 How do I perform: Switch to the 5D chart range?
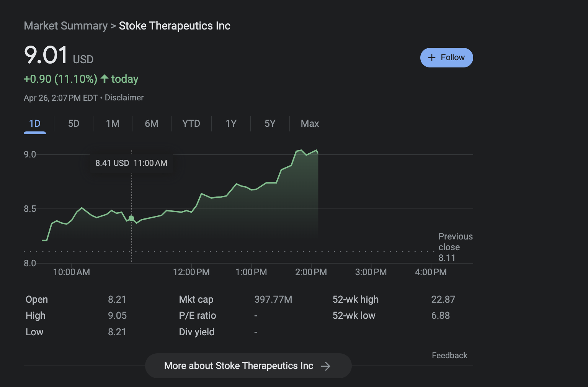[73, 123]
